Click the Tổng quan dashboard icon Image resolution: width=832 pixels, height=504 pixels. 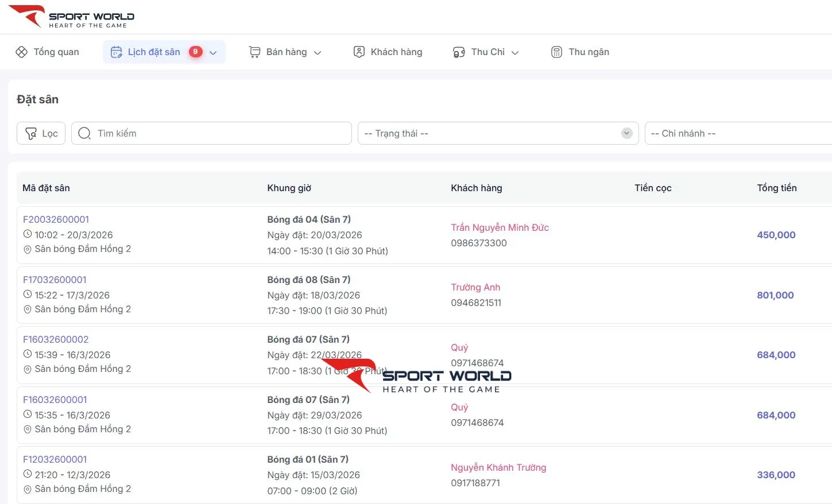click(21, 52)
